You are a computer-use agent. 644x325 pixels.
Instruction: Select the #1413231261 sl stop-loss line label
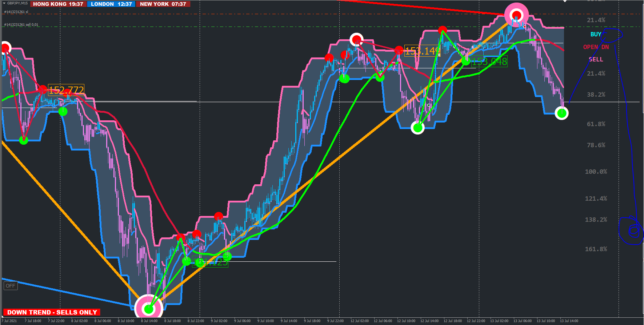[x=16, y=12]
